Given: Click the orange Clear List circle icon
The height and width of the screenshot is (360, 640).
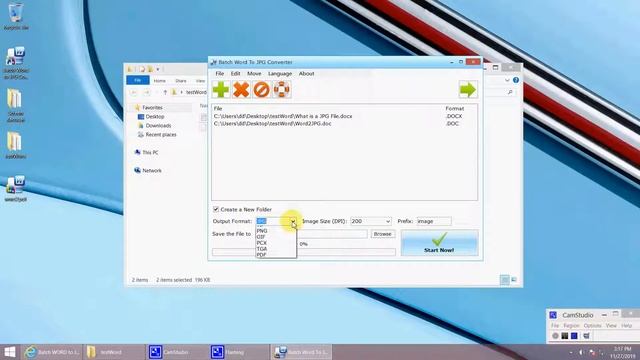Looking at the screenshot, I should pyautogui.click(x=261, y=89).
